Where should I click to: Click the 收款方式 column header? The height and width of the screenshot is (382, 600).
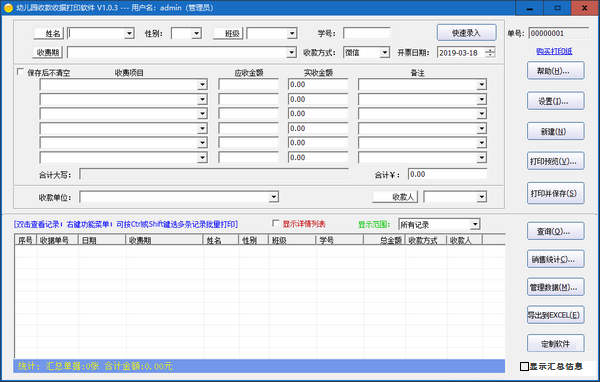coord(426,240)
